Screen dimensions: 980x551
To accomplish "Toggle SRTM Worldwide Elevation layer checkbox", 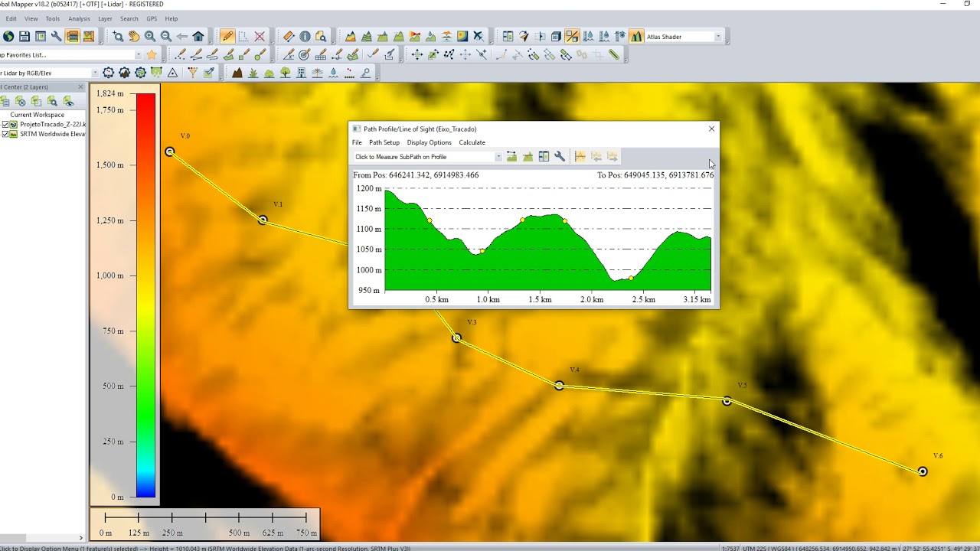I will click(x=5, y=134).
